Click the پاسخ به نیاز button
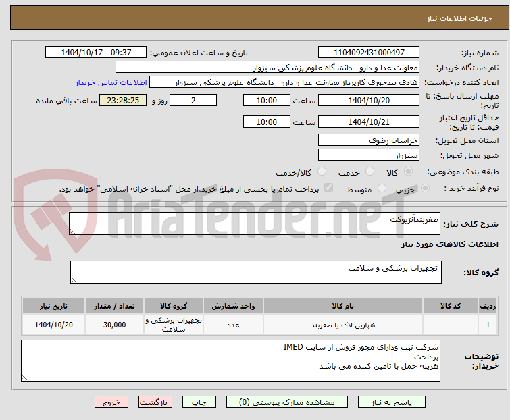Screen dimensions: 510x420 (x=391, y=402)
